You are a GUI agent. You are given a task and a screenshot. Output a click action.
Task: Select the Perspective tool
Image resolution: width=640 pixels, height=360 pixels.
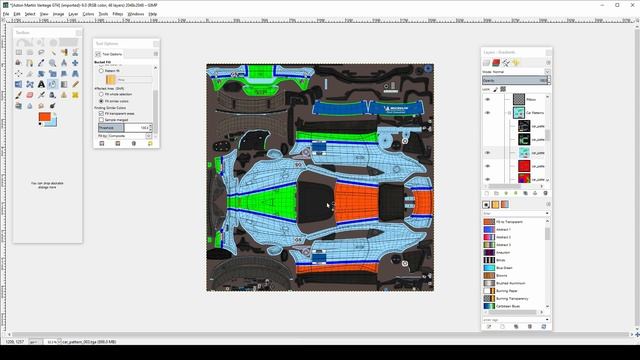coord(75,74)
